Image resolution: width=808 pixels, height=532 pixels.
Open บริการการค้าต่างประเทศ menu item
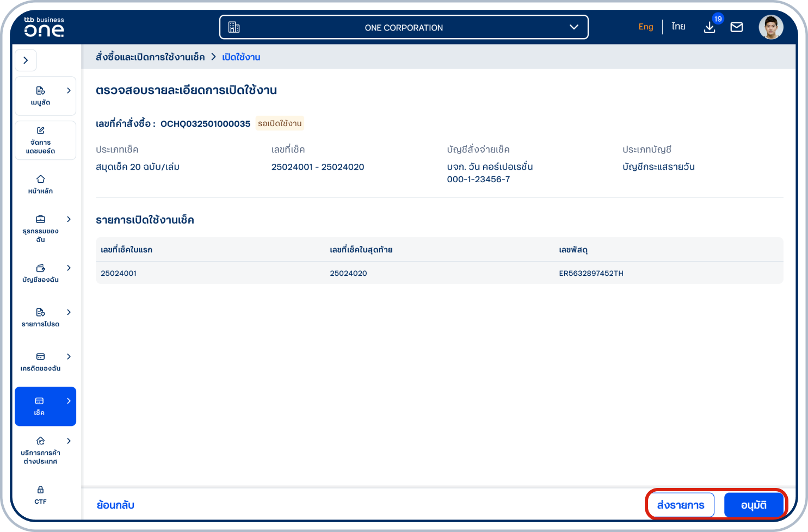point(41,451)
